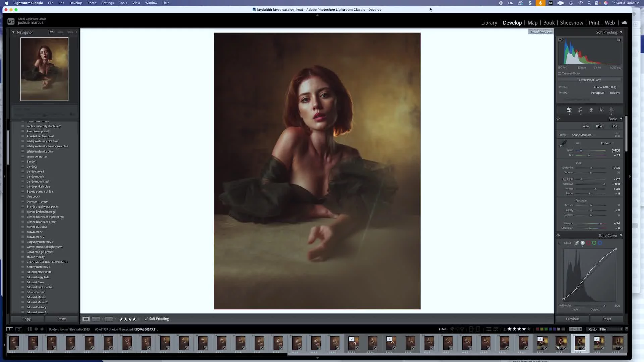
Task: Pick the White Balance eyedropper tool
Action: tap(563, 144)
